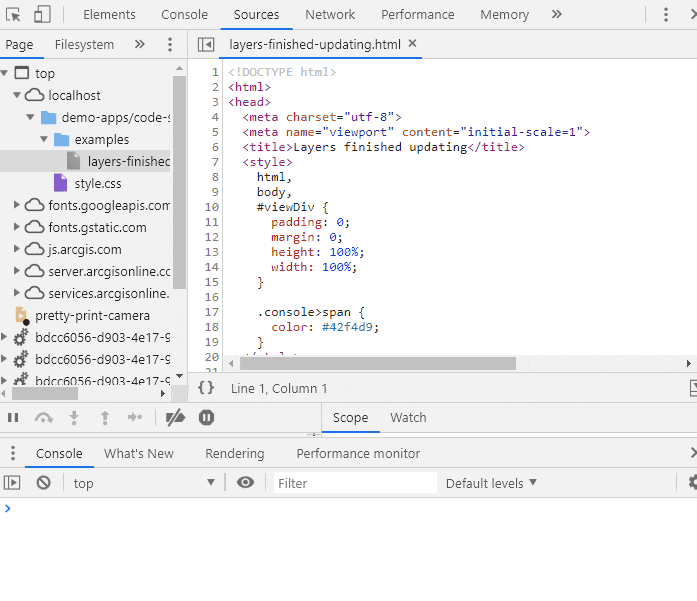This screenshot has height=601, width=697.
Task: Switch to the Watch debugger tab
Action: (408, 418)
